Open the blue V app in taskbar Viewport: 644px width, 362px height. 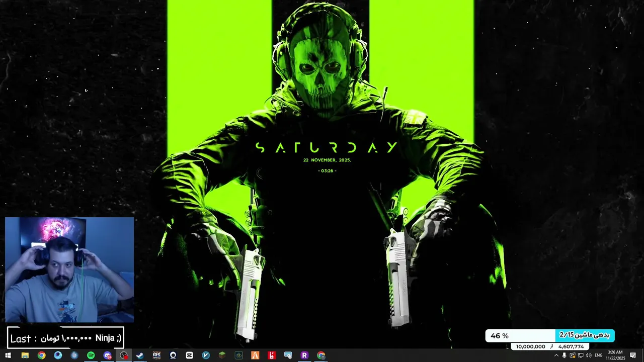(x=206, y=355)
